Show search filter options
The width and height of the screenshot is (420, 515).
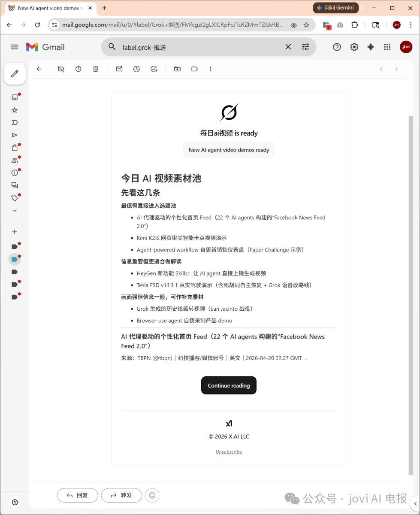click(x=305, y=47)
